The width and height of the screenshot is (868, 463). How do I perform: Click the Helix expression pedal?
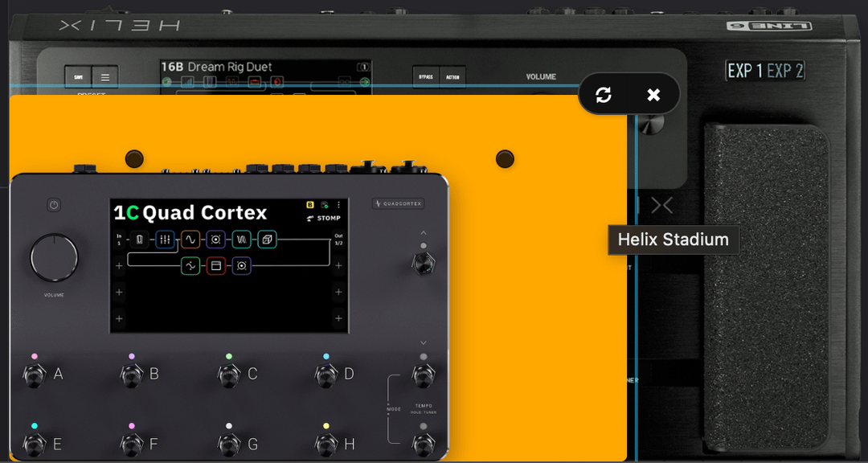[x=765, y=289]
